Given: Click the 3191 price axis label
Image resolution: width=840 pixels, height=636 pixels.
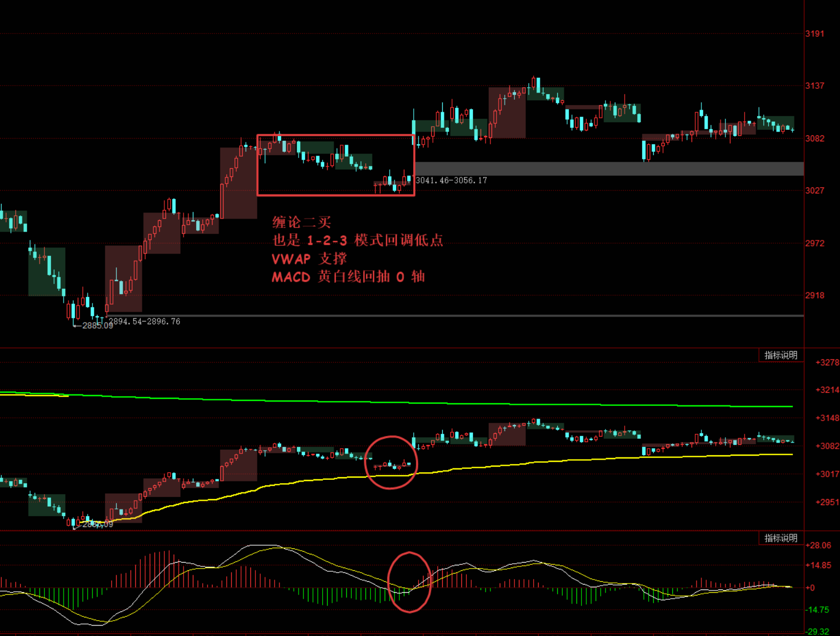Looking at the screenshot, I should (814, 33).
